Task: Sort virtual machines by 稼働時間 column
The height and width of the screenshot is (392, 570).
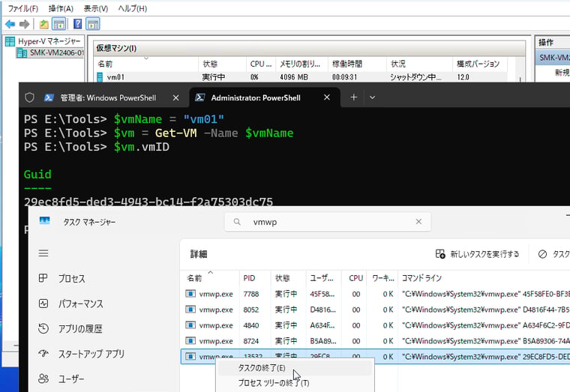Action: (x=357, y=64)
